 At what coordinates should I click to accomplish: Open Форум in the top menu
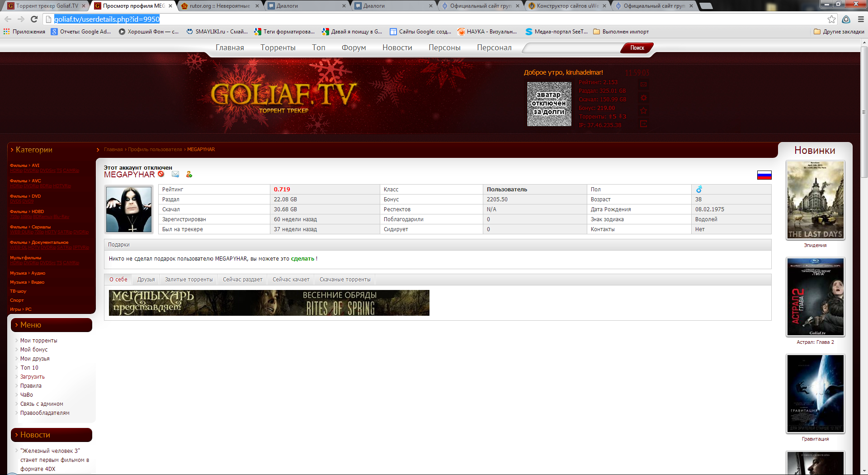click(x=354, y=47)
